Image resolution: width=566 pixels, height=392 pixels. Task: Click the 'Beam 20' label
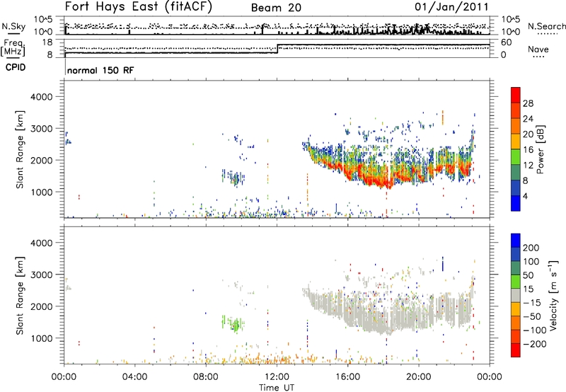pyautogui.click(x=276, y=8)
